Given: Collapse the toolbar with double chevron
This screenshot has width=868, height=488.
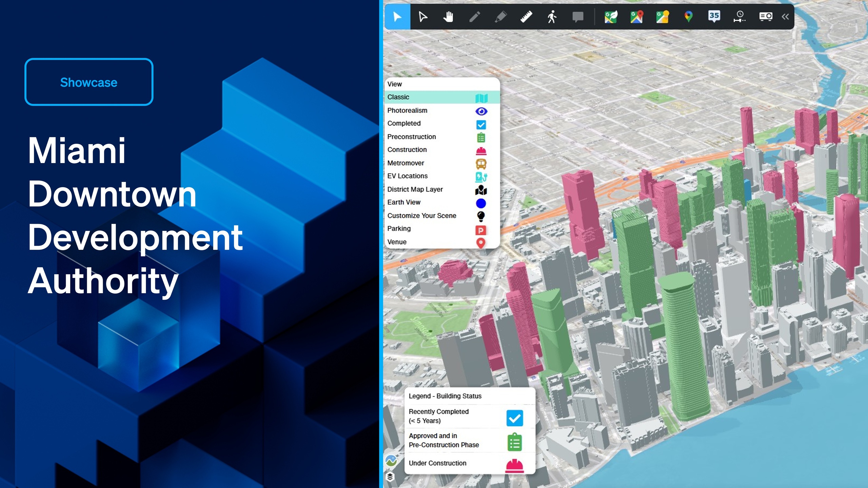Looking at the screenshot, I should coord(785,17).
